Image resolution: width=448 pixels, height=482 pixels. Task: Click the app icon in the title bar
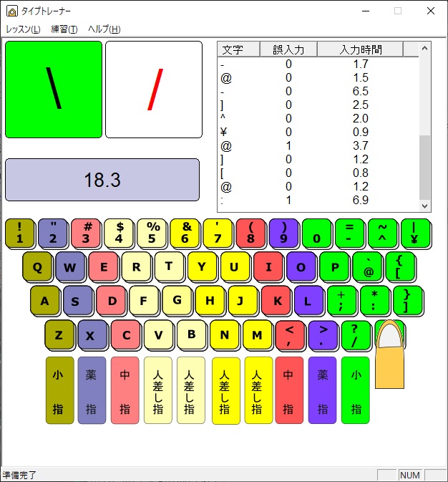[x=11, y=11]
